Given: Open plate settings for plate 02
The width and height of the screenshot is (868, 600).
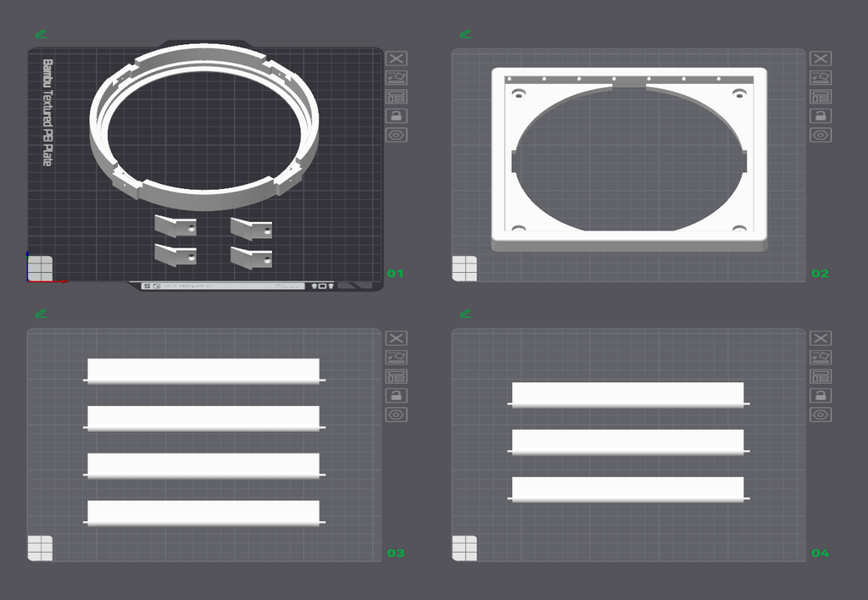Looking at the screenshot, I should point(821,135).
